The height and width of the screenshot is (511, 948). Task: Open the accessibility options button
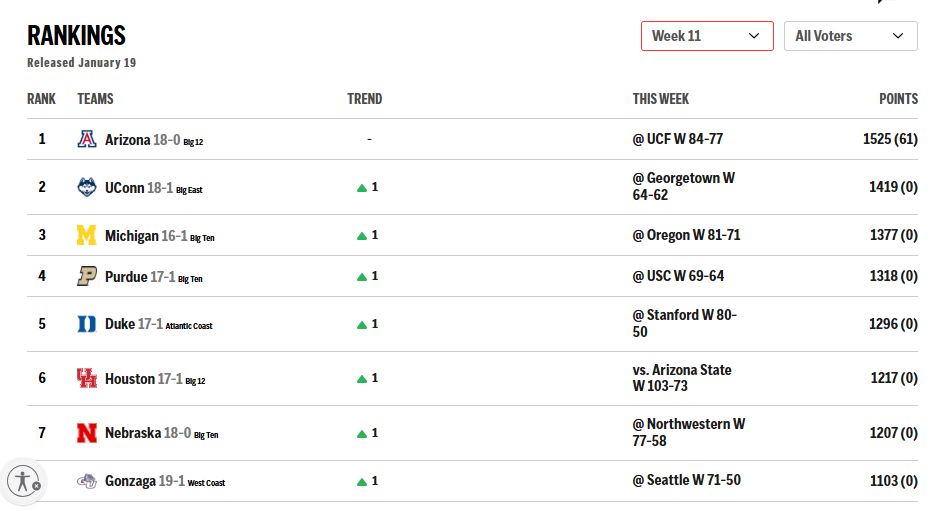point(23,481)
